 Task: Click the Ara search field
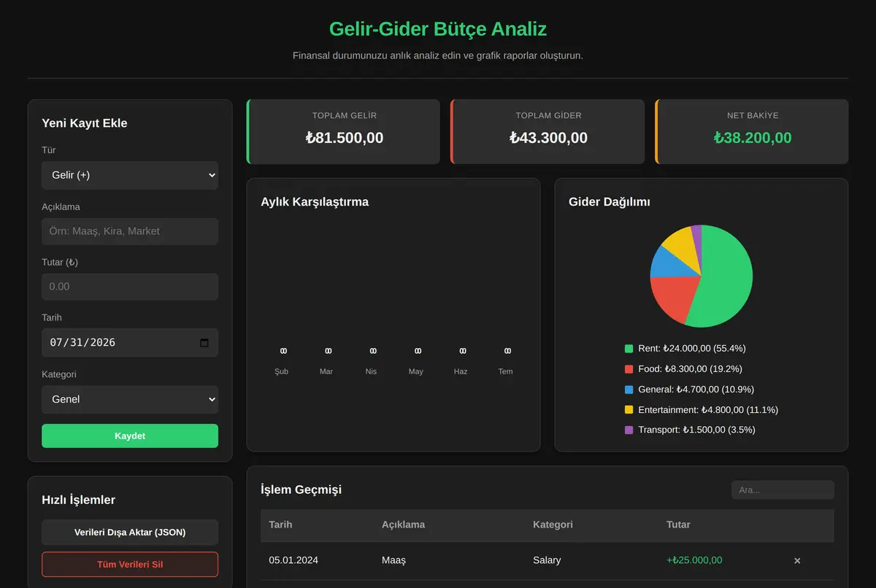click(x=783, y=490)
